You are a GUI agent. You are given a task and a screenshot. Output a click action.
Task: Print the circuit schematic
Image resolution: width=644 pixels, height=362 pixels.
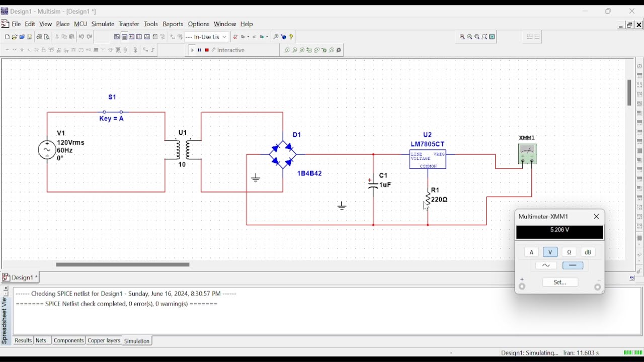coord(39,37)
